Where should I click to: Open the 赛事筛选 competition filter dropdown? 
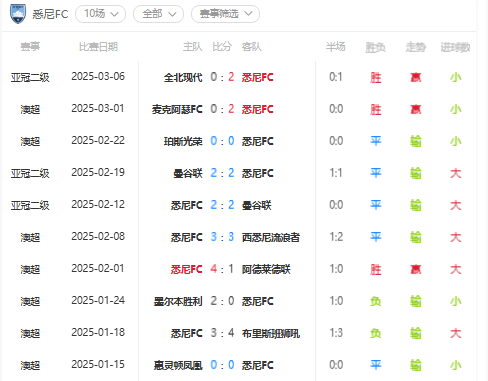225,14
